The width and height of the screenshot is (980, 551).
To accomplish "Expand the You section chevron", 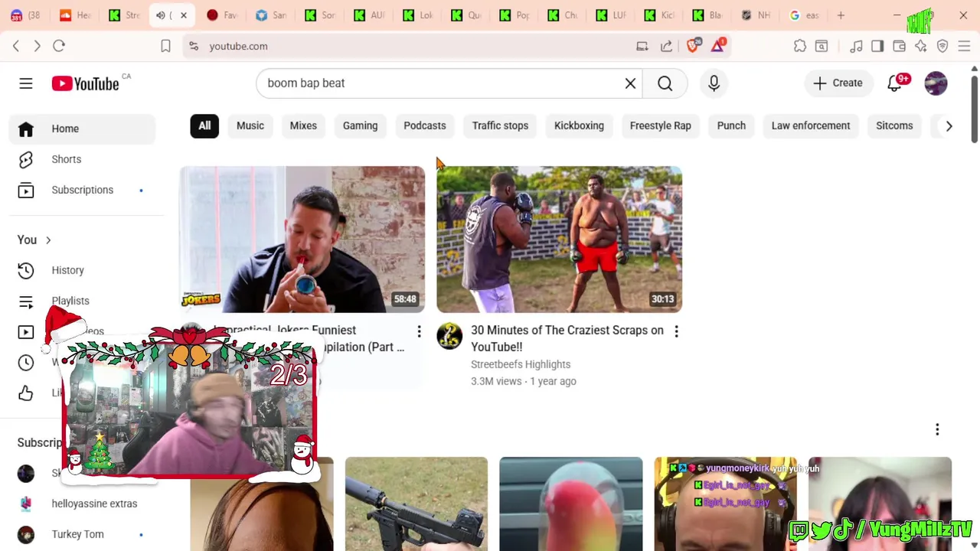I will (x=47, y=240).
